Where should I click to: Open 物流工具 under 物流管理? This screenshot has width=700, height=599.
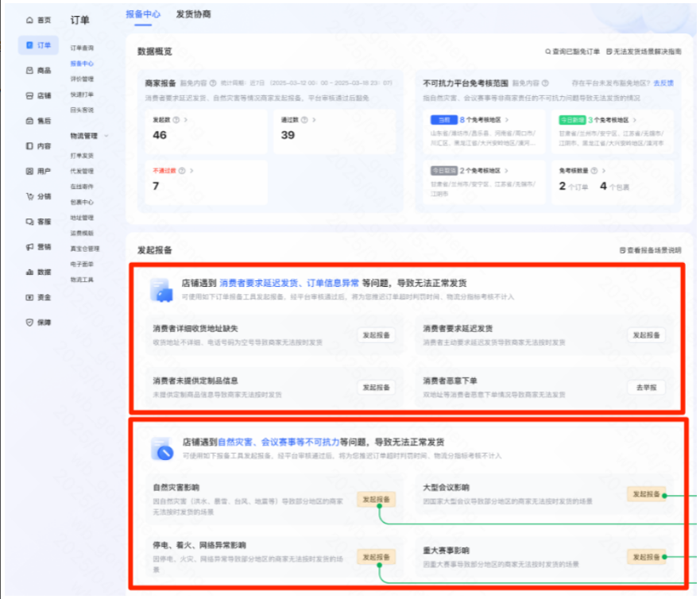[x=82, y=280]
